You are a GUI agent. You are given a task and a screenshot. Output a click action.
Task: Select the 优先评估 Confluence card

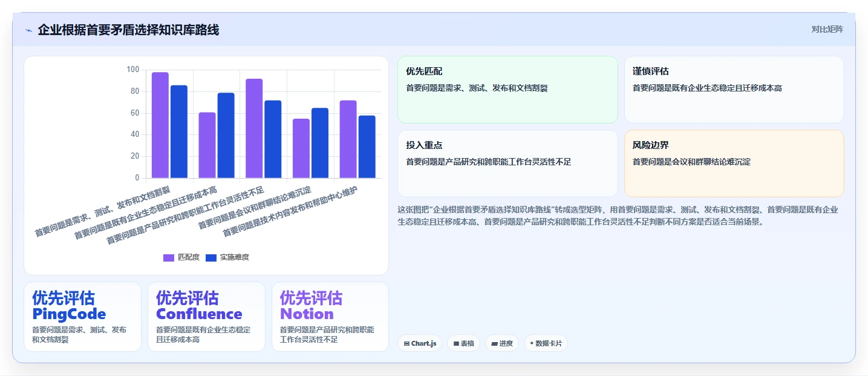[206, 317]
